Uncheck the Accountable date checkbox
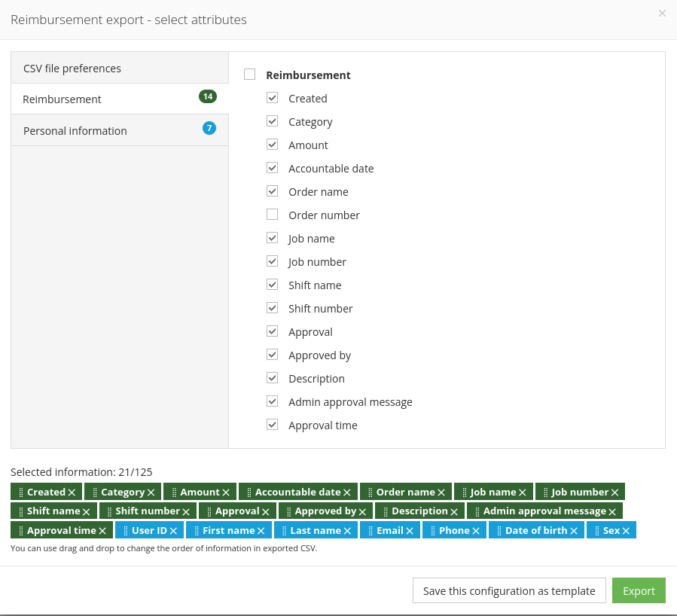677x616 pixels. point(272,167)
